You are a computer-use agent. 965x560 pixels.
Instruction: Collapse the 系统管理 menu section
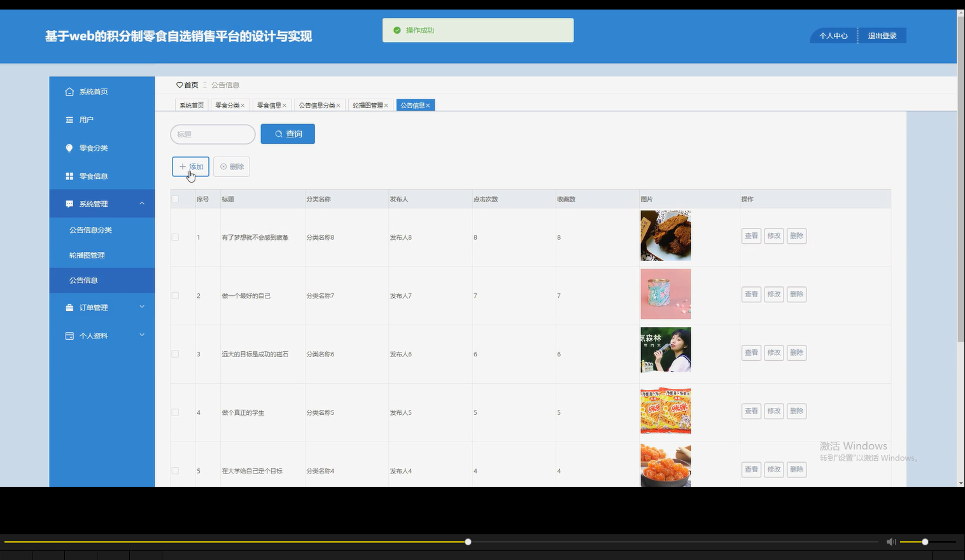click(141, 203)
